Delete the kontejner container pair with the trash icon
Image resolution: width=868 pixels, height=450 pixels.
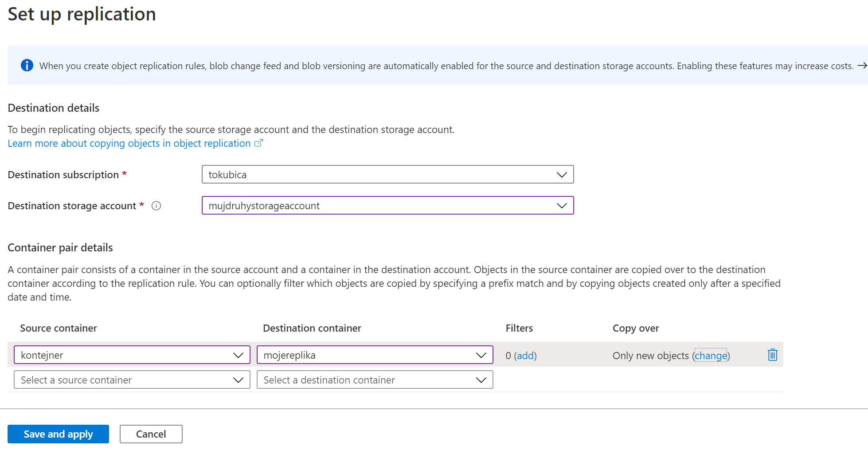tap(772, 355)
